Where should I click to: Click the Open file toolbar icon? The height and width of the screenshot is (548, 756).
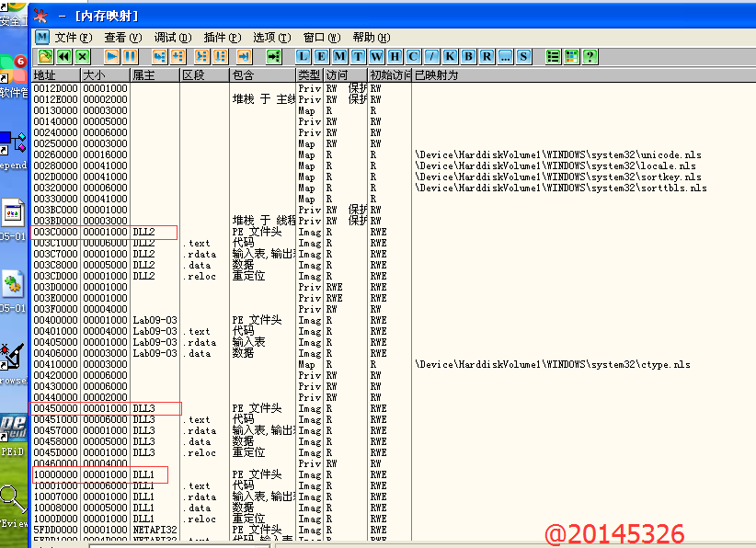click(44, 57)
